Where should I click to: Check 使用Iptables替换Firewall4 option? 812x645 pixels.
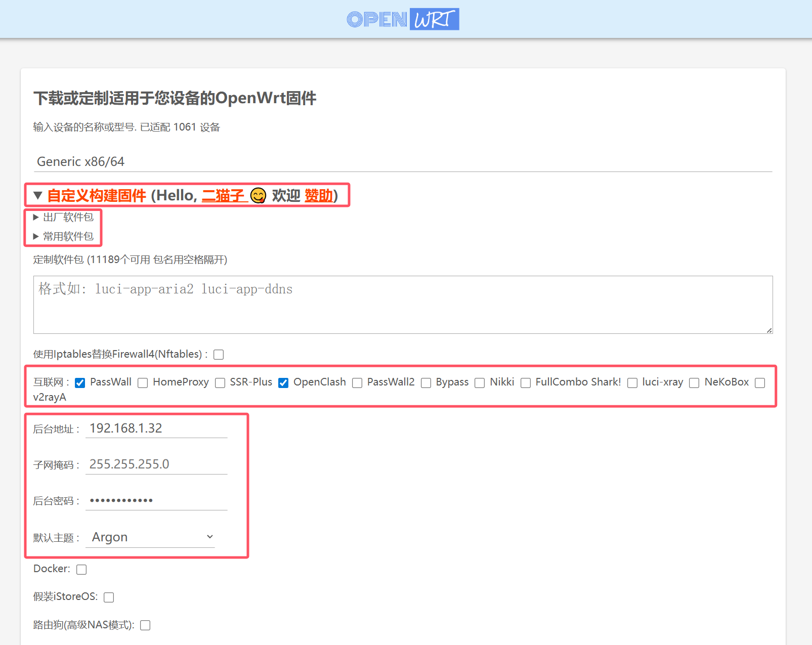[x=218, y=355]
